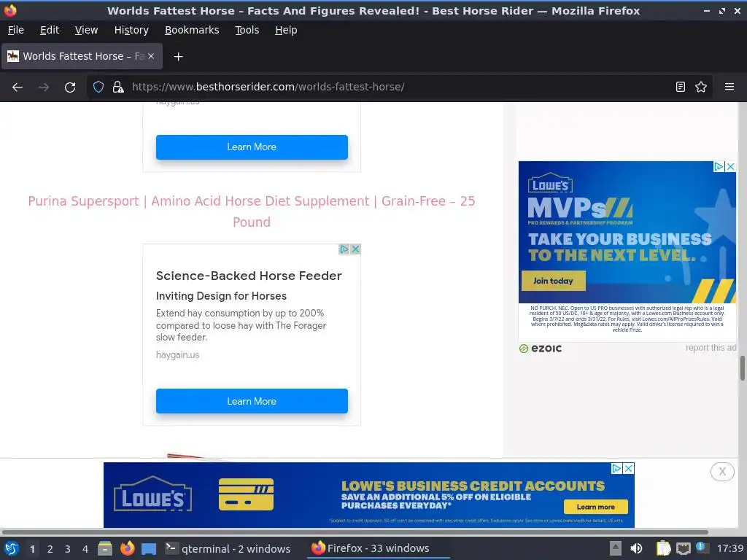Open the File menu
Image resolution: width=747 pixels, height=560 pixels.
click(16, 30)
